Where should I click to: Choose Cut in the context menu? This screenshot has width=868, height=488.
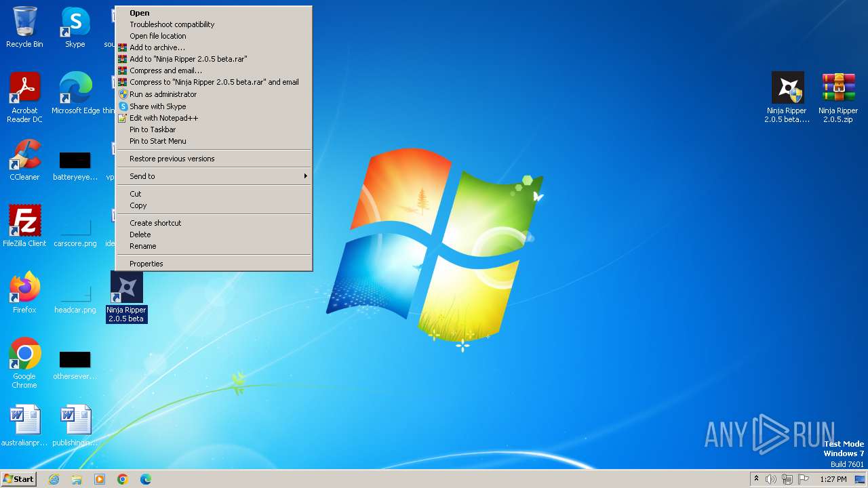coord(214,194)
